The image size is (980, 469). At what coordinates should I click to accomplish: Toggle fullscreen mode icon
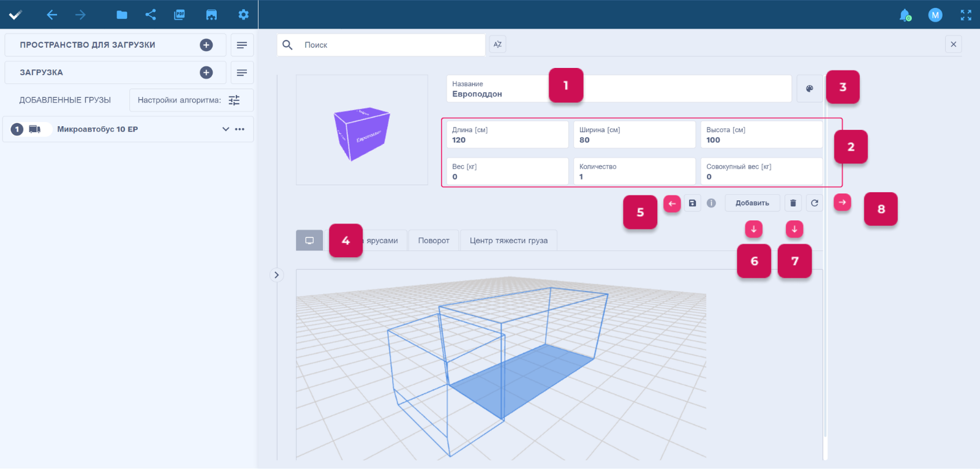(x=966, y=15)
